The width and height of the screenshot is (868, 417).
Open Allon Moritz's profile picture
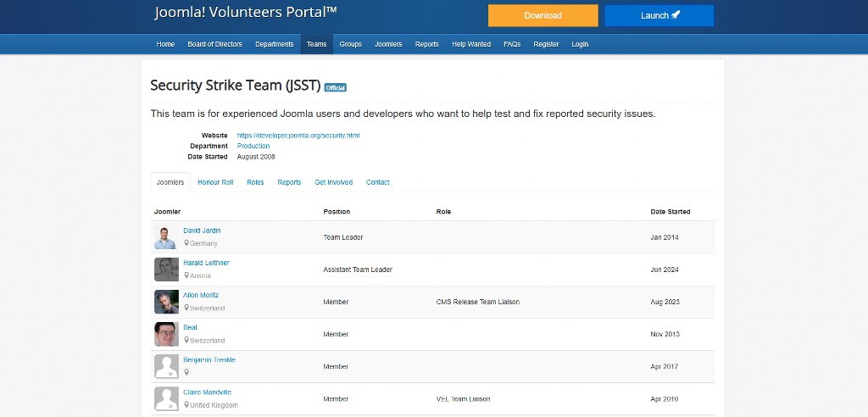pos(166,302)
